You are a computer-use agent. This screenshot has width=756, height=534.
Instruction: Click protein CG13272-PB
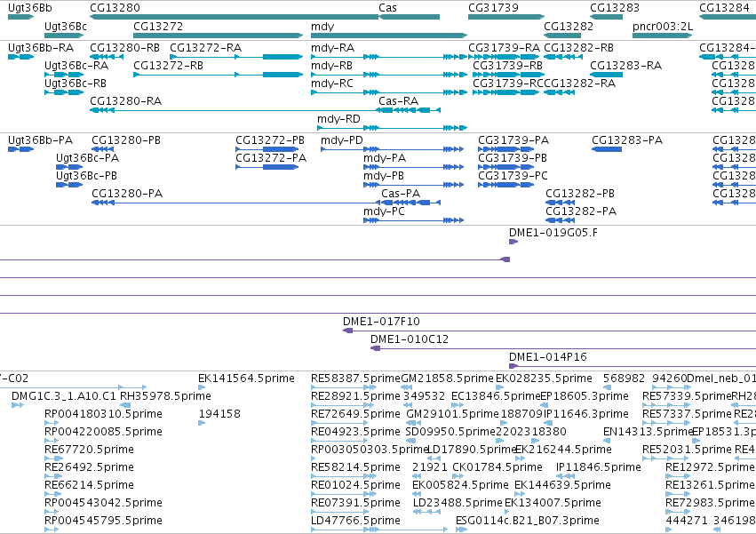point(267,149)
